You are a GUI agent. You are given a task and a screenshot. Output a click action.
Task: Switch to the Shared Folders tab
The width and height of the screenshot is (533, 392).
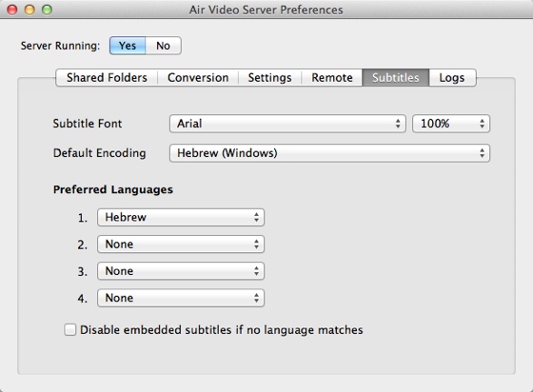click(x=107, y=78)
